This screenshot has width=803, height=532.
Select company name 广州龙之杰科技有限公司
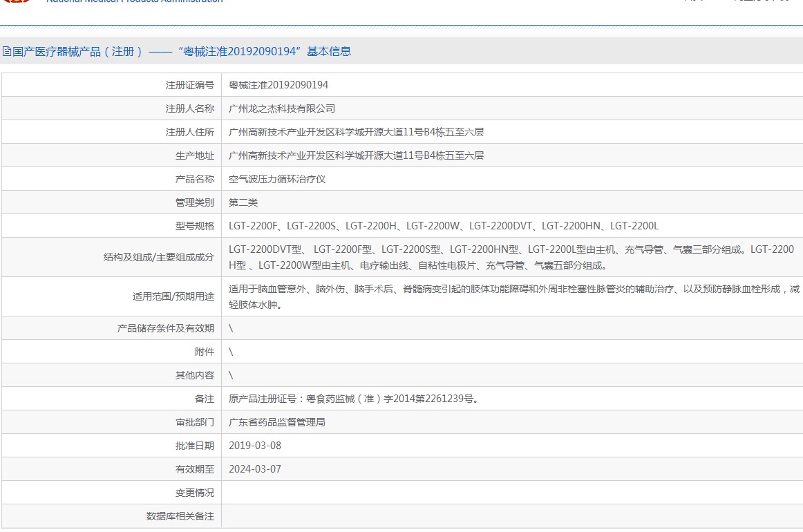[x=282, y=108]
